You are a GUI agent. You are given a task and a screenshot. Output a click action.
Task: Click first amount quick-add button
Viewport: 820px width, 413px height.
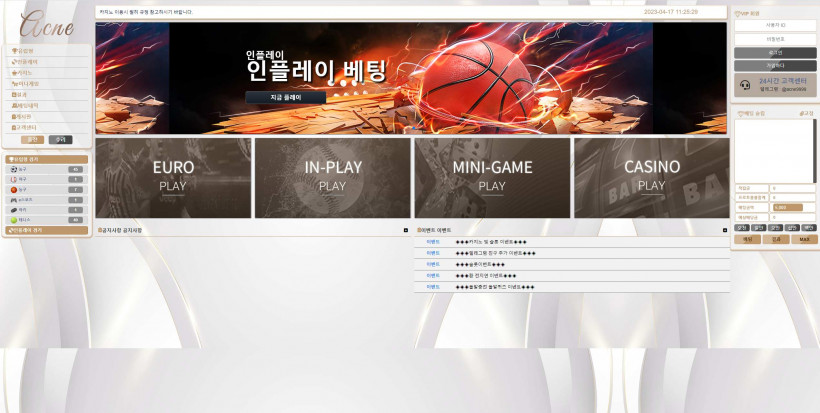pos(742,228)
